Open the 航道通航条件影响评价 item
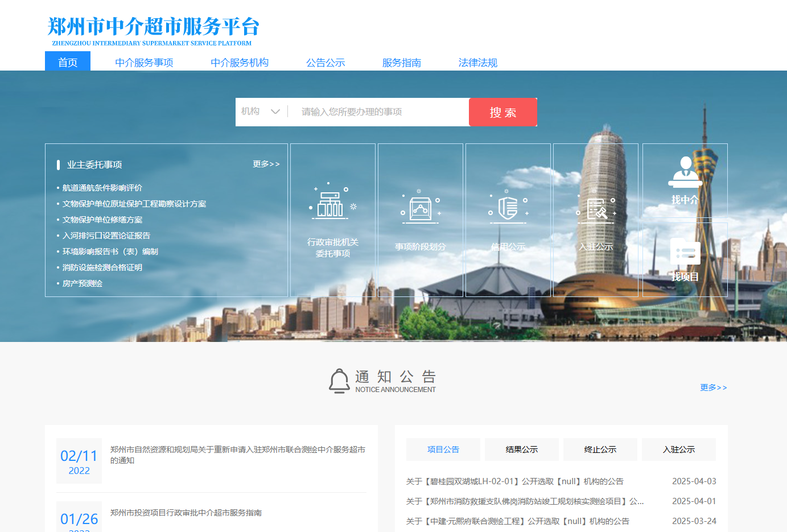This screenshot has width=787, height=532. tap(102, 188)
